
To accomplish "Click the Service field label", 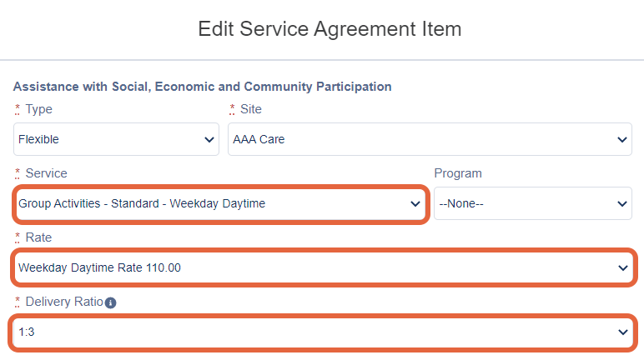I will click(x=46, y=173).
